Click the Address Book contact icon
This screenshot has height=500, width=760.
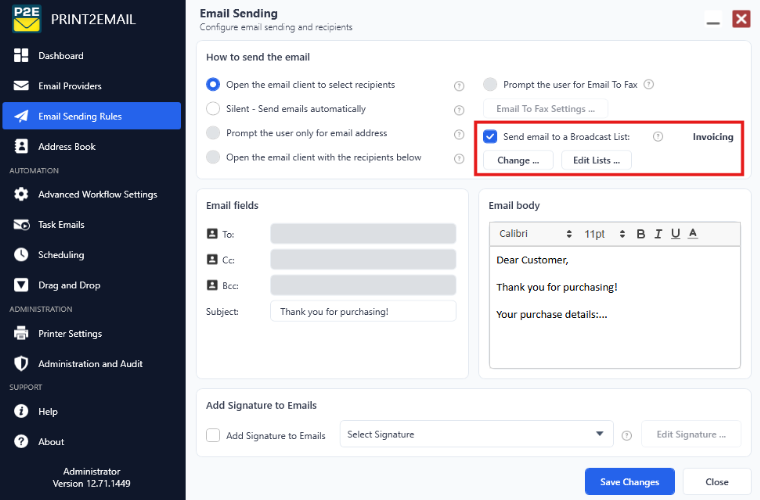point(21,146)
